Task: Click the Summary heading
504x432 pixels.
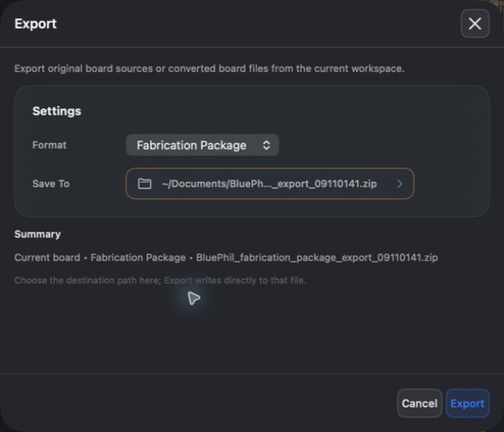Action: (x=37, y=234)
